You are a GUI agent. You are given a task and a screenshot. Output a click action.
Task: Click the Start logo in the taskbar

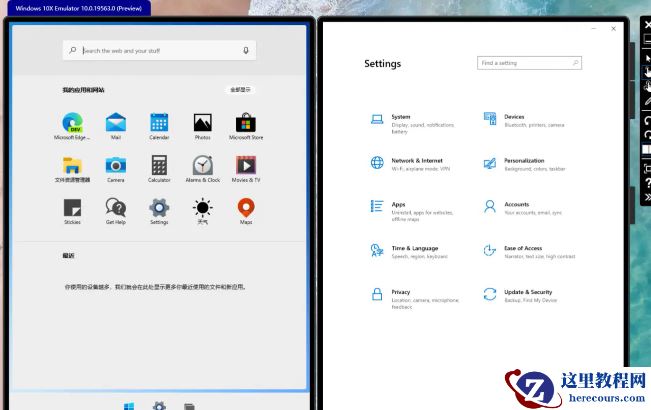129,406
